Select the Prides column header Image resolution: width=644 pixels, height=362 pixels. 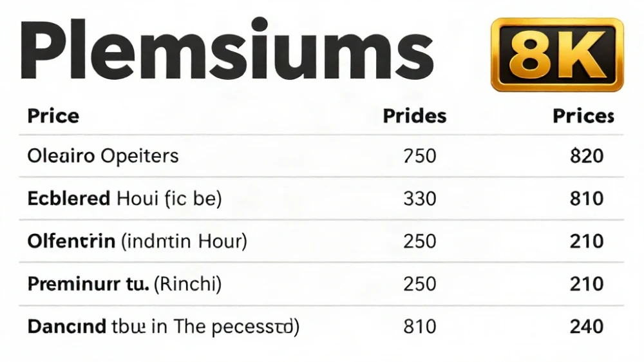tap(414, 116)
